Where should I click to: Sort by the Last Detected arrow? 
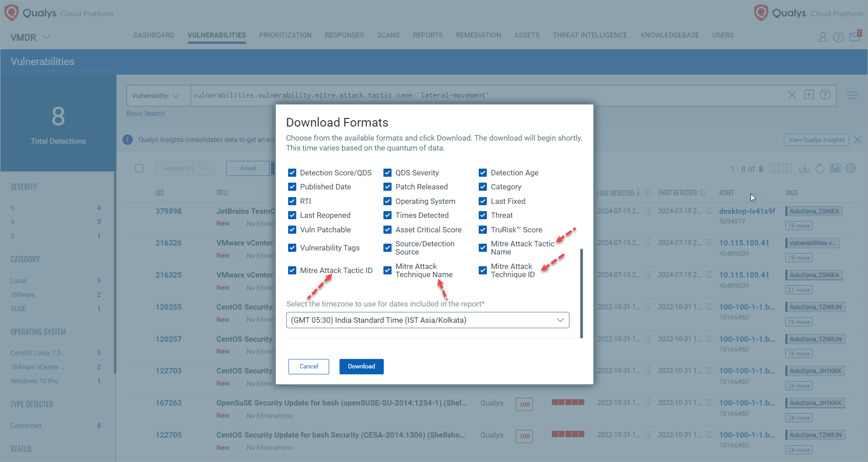point(638,193)
